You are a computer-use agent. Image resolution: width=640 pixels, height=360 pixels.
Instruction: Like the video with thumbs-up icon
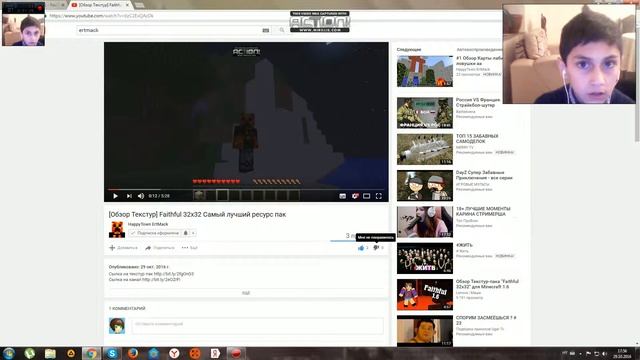[361, 248]
